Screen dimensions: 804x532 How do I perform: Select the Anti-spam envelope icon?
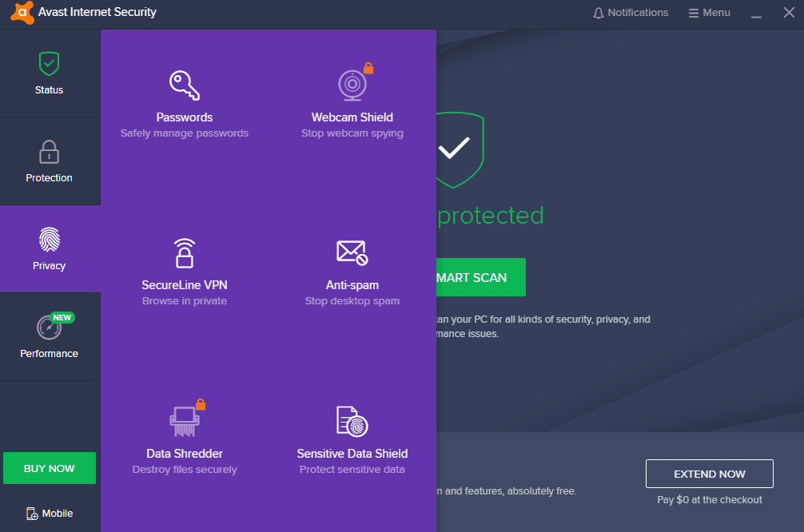point(352,251)
